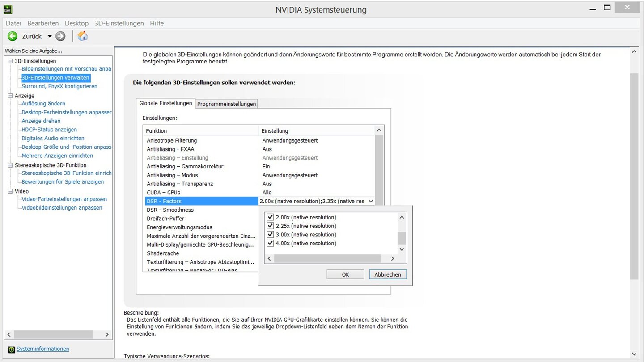Click the right arrow of task tree scrollbar
Screen dimensions: 644x362
pos(107,334)
